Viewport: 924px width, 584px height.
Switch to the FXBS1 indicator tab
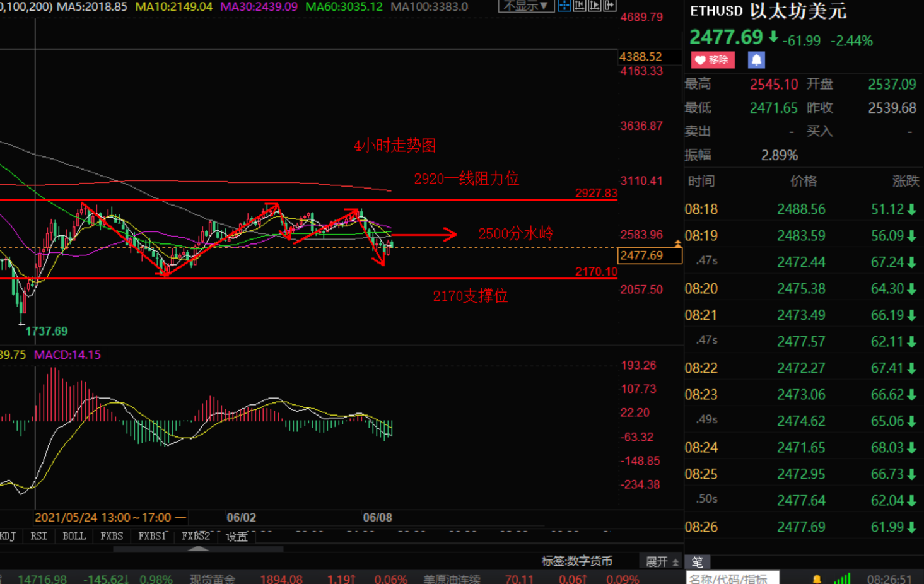(152, 536)
